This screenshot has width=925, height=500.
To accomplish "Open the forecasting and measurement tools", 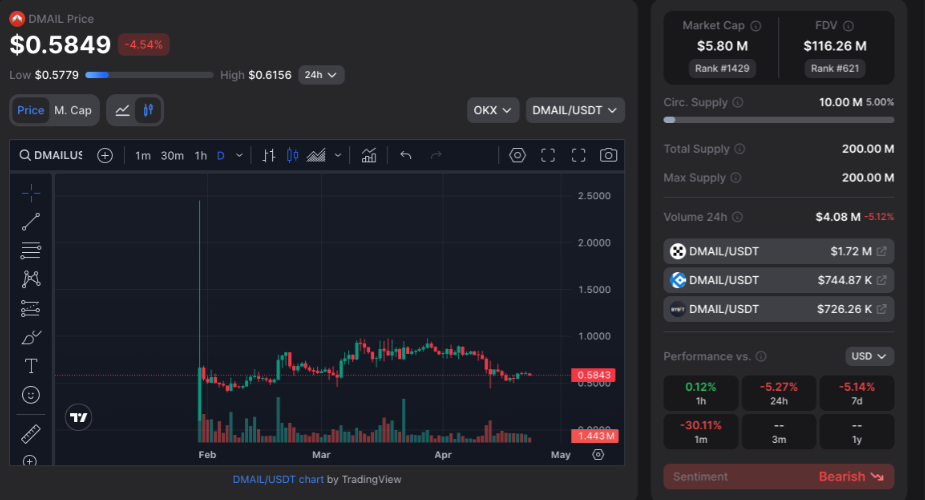I will pos(31,308).
